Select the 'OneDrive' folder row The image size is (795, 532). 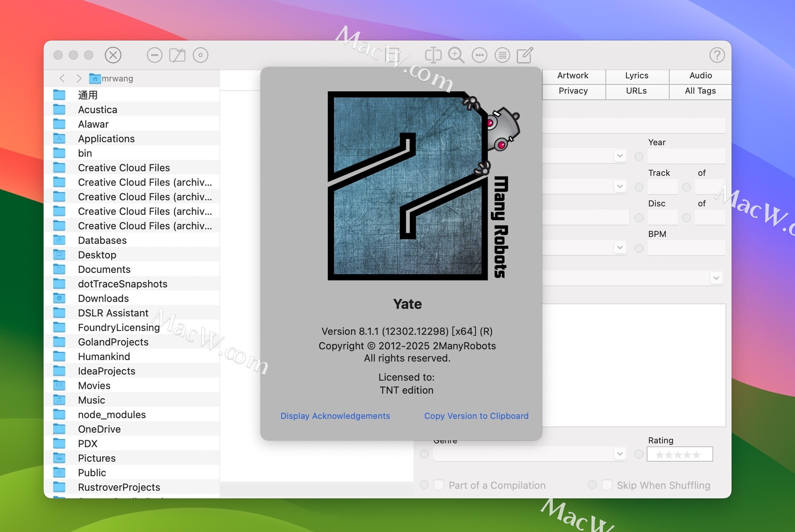(x=132, y=429)
